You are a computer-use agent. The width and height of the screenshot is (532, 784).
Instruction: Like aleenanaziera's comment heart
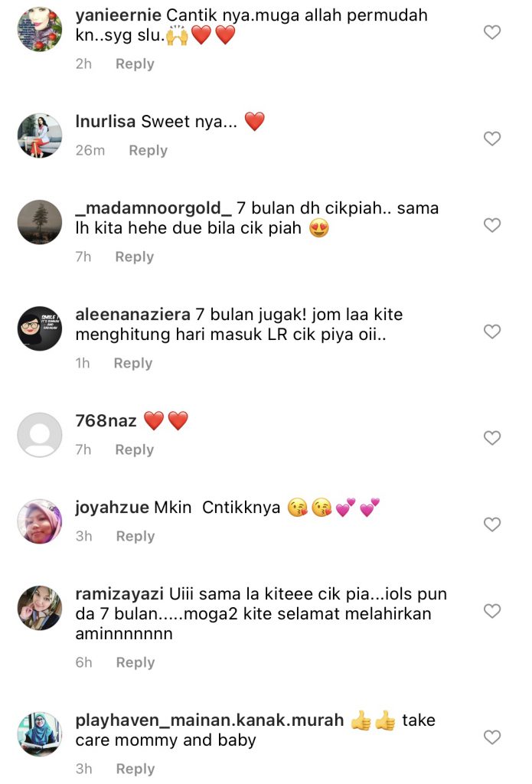tap(492, 332)
